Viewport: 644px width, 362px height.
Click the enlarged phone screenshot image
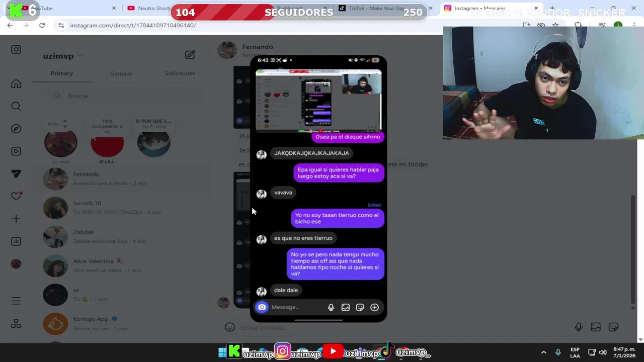[318, 189]
